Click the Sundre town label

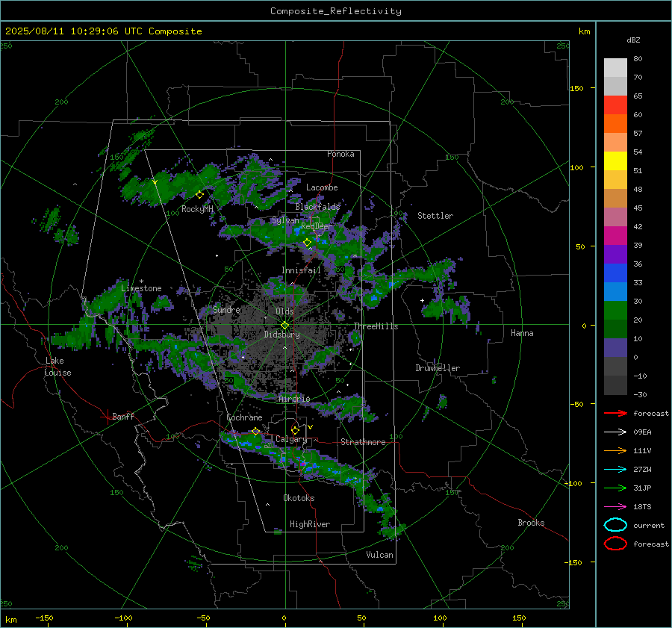tap(226, 310)
